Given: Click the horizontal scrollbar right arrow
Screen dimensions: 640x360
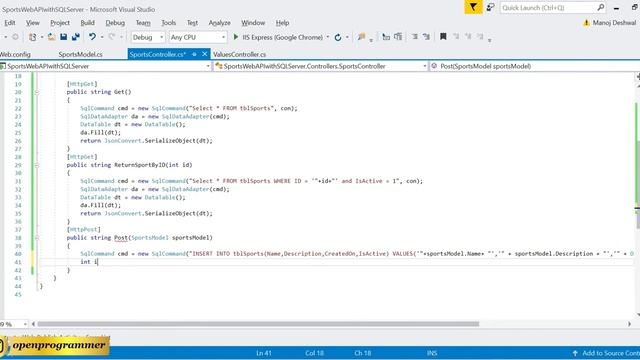Looking at the screenshot, I should tap(629, 324).
